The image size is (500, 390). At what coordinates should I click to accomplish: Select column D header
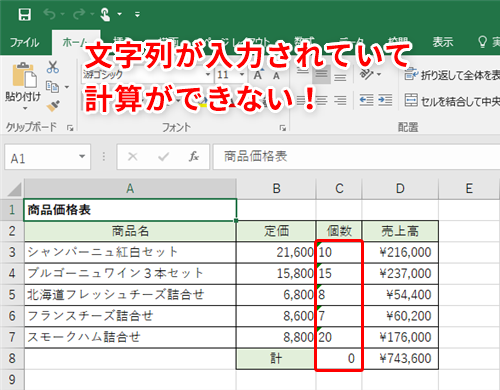point(400,189)
